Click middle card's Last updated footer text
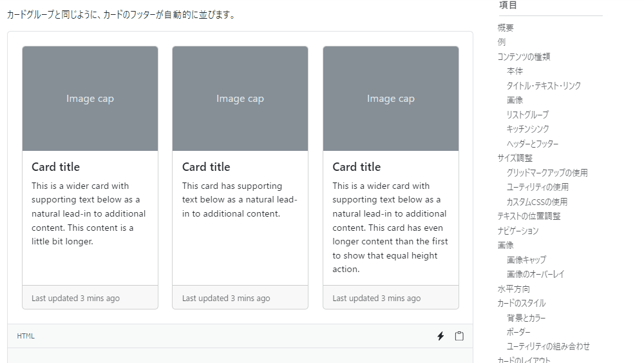644x363 pixels. (226, 299)
